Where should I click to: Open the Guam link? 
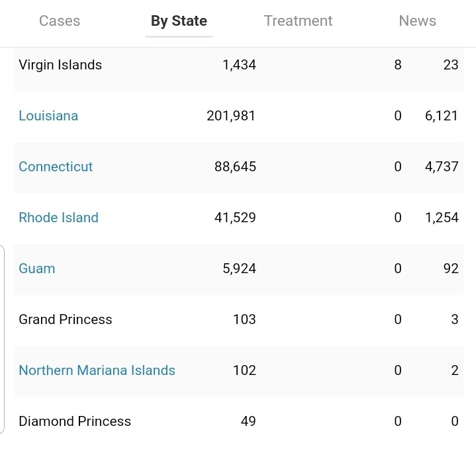(37, 269)
